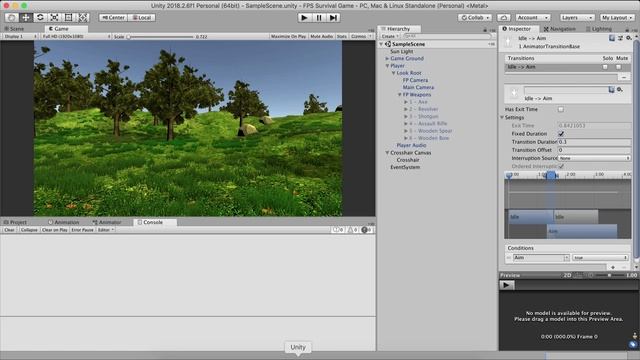Image resolution: width=640 pixels, height=360 pixels.
Task: Toggle Clear on Play in Console
Action: point(55,230)
